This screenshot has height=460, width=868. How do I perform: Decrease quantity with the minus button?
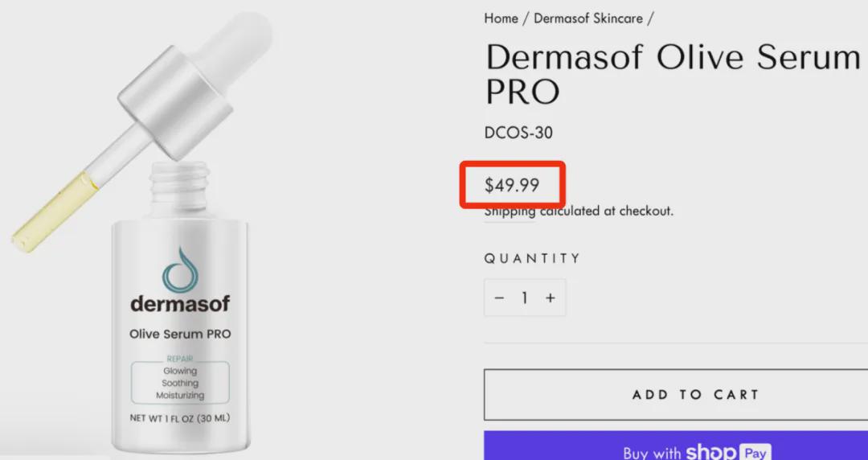point(499,298)
